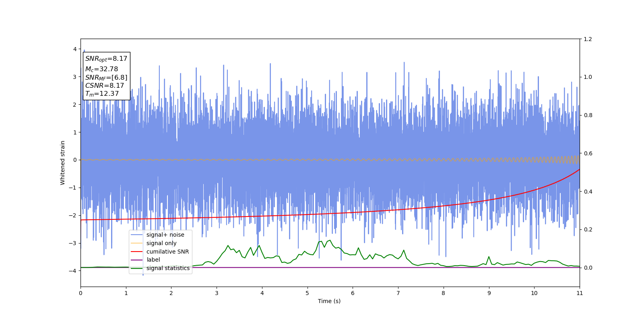The height and width of the screenshot is (322, 644).
Task: Click the Tm=12.37 annotation text
Action: 102,94
